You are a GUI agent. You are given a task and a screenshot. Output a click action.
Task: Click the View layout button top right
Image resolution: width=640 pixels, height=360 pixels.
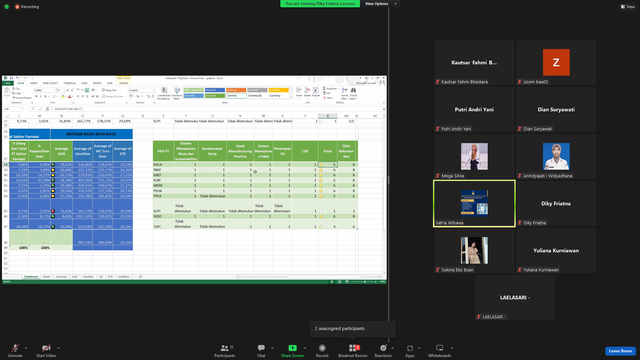click(628, 7)
